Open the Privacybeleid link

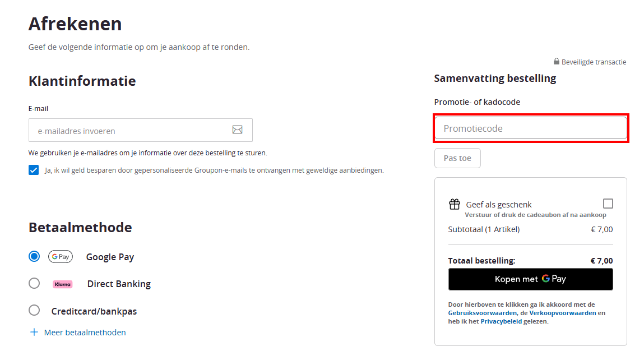pyautogui.click(x=501, y=321)
